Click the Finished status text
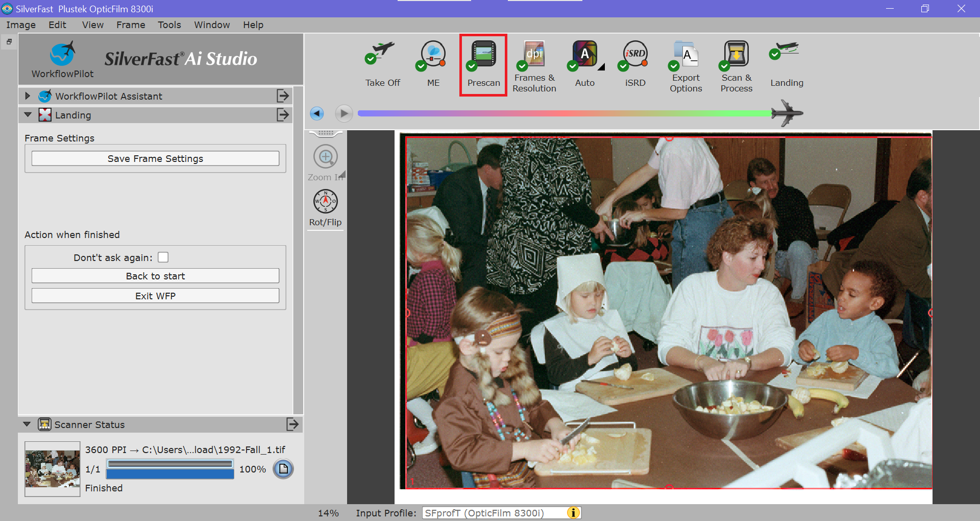Screen dimensions: 980x521 click(104, 488)
